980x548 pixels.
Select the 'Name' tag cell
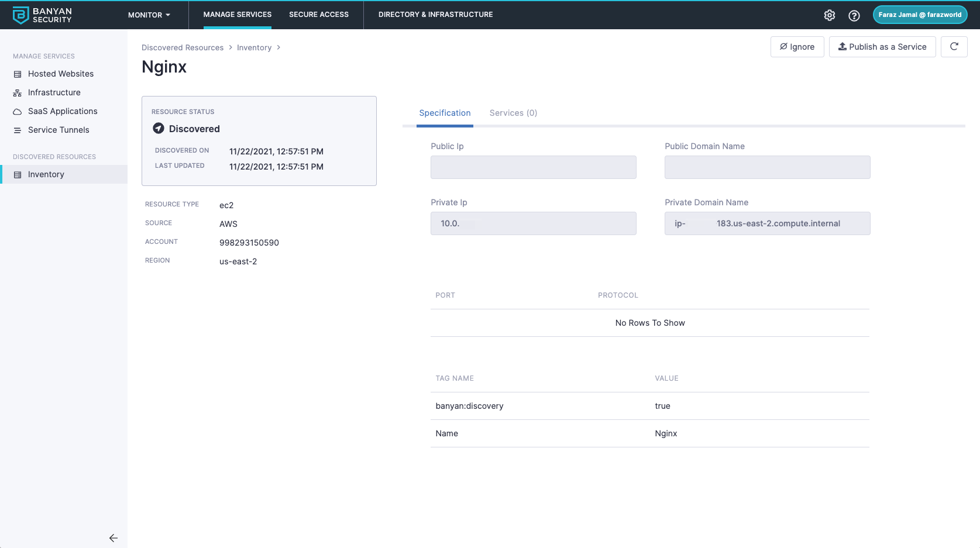point(446,433)
